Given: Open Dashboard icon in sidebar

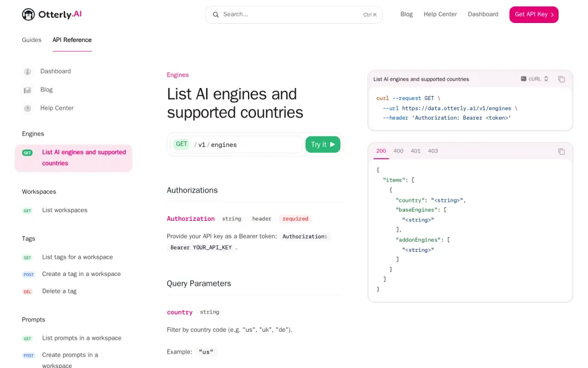Looking at the screenshot, I should [28, 71].
